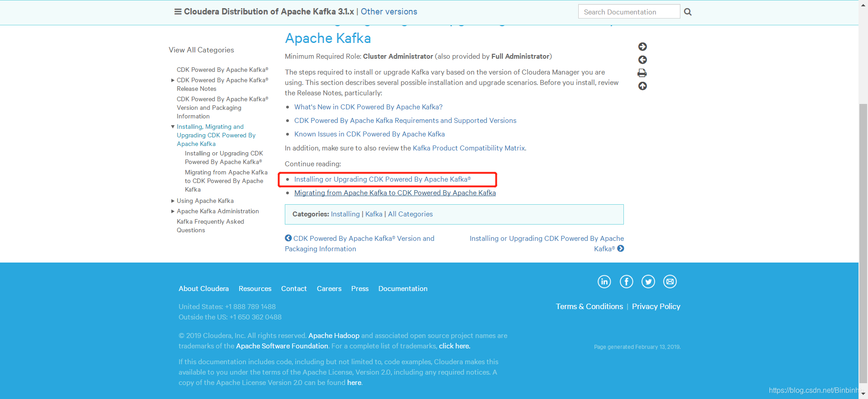Open Terms & Conditions link

(x=590, y=306)
